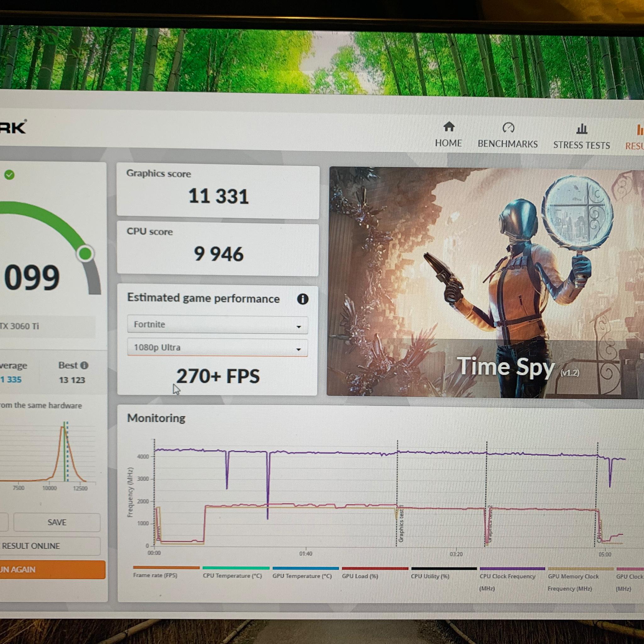Viewport: 644px width, 644px height.
Task: Open the Fortnite game dropdown
Action: 217,324
